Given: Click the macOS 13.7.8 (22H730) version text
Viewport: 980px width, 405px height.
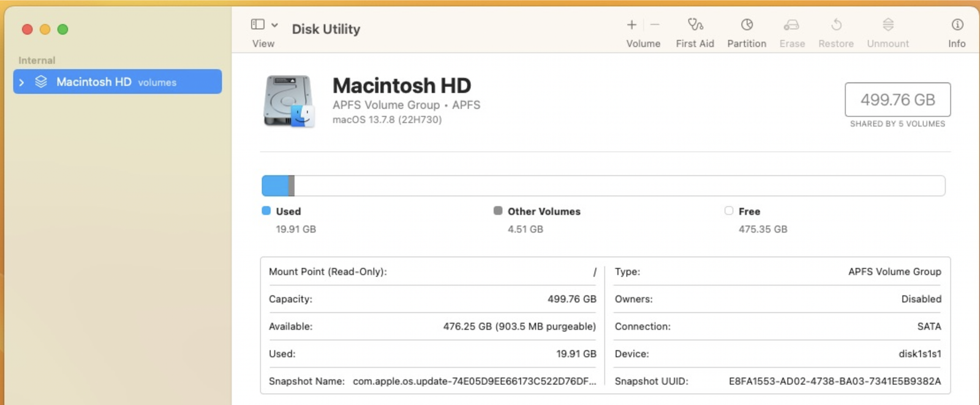Looking at the screenshot, I should [x=387, y=119].
